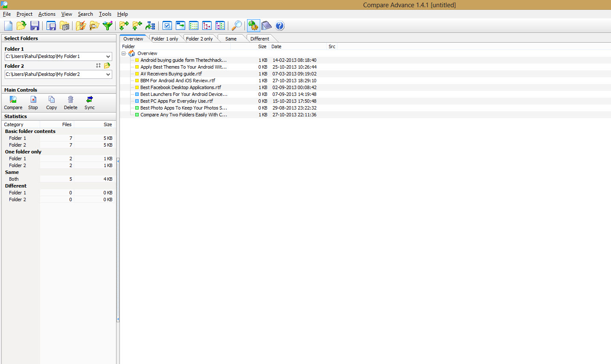The image size is (611, 364).
Task: Open the Tools menu
Action: (105, 14)
